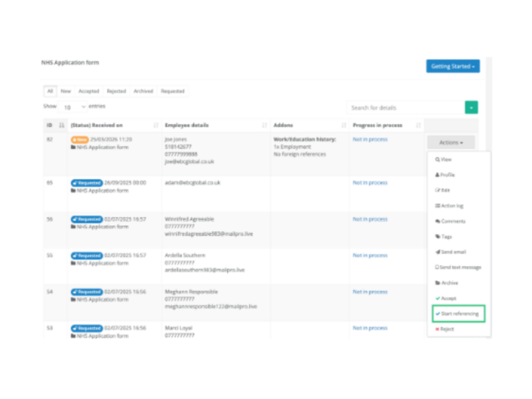Image resolution: width=532 pixels, height=399 pixels.
Task: Open Comments from Actions menu
Action: 450,221
